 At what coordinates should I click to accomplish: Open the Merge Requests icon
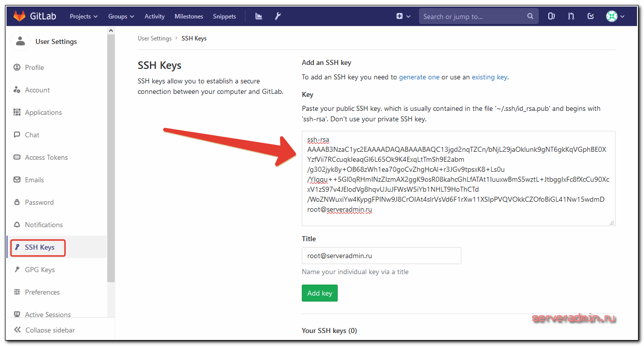pyautogui.click(x=570, y=15)
